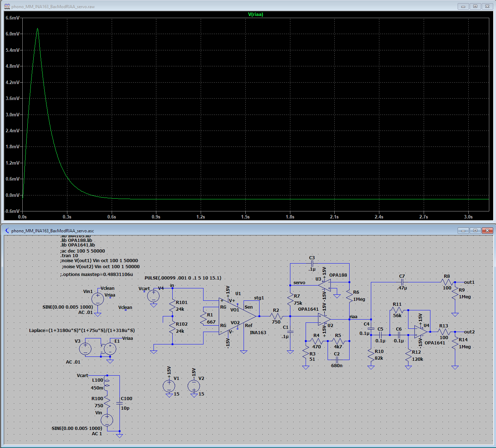This screenshot has width=496, height=448.
Task: Select capacitor C2 680n
Action: tap(337, 359)
